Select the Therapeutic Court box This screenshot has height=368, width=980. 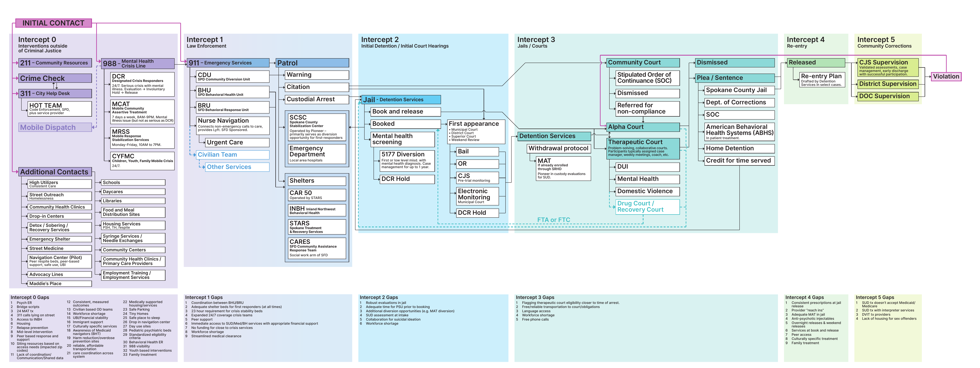tap(643, 149)
